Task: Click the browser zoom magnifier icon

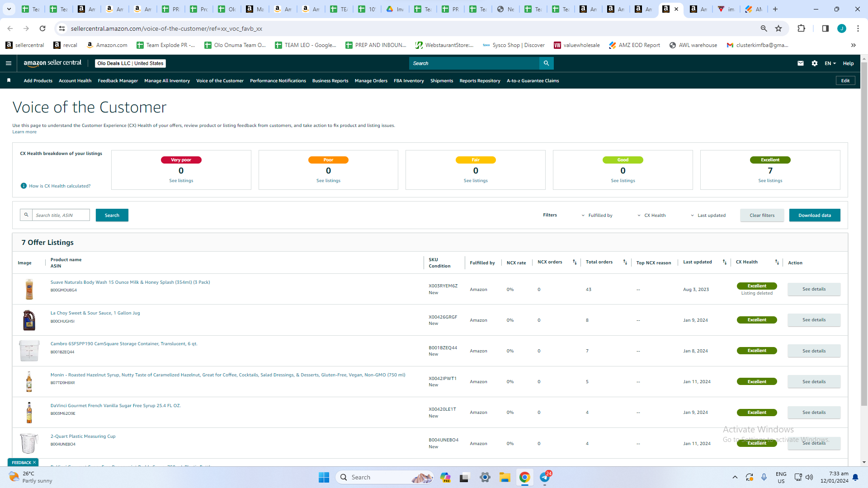Action: tap(764, 28)
